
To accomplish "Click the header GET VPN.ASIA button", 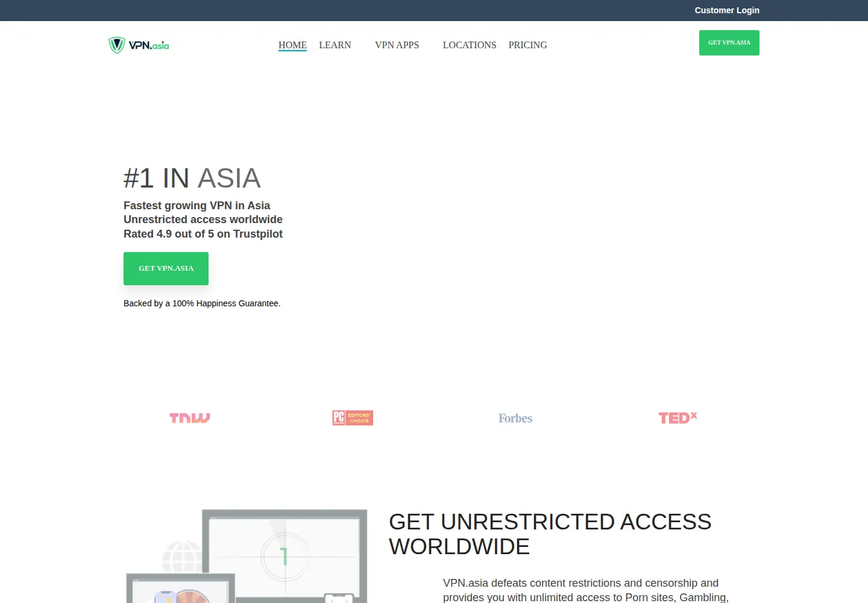I will (x=729, y=43).
